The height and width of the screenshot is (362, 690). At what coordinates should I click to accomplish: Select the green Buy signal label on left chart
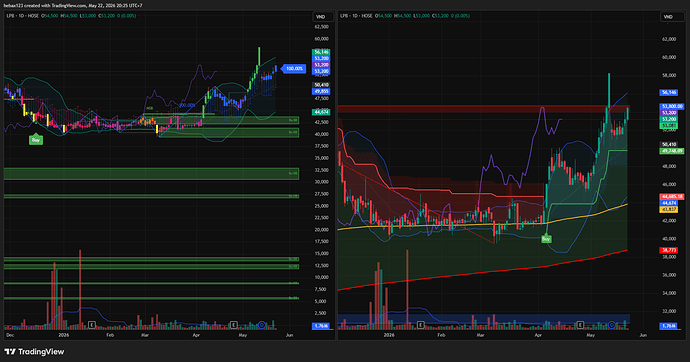pyautogui.click(x=36, y=140)
